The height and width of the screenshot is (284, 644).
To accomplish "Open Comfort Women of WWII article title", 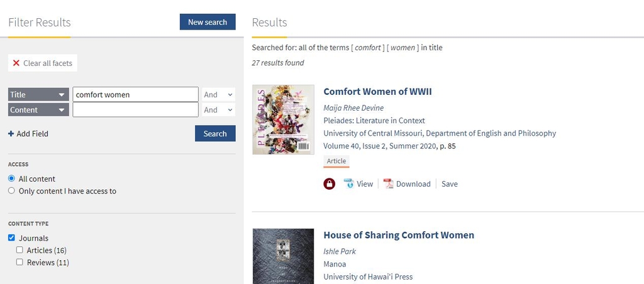I will (x=377, y=92).
